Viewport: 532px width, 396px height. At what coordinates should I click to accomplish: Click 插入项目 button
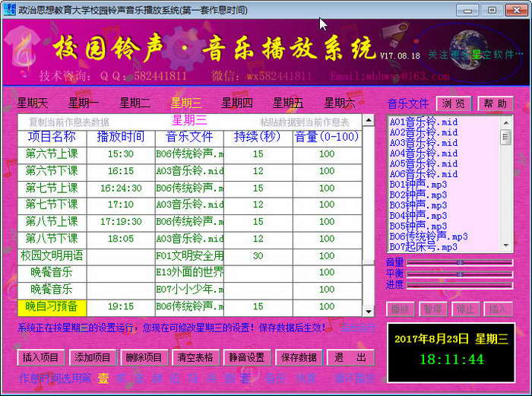[x=41, y=358]
